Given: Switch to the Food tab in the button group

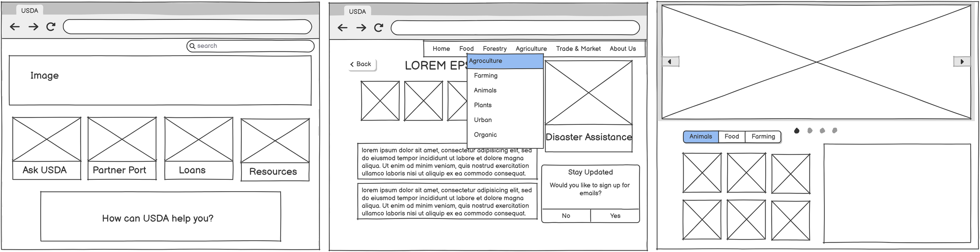Looking at the screenshot, I should click(731, 137).
